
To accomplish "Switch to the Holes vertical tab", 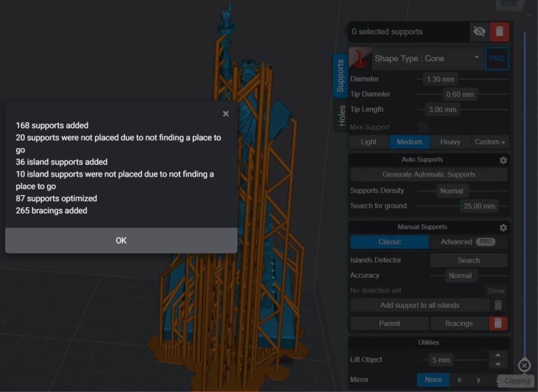I will [342, 116].
